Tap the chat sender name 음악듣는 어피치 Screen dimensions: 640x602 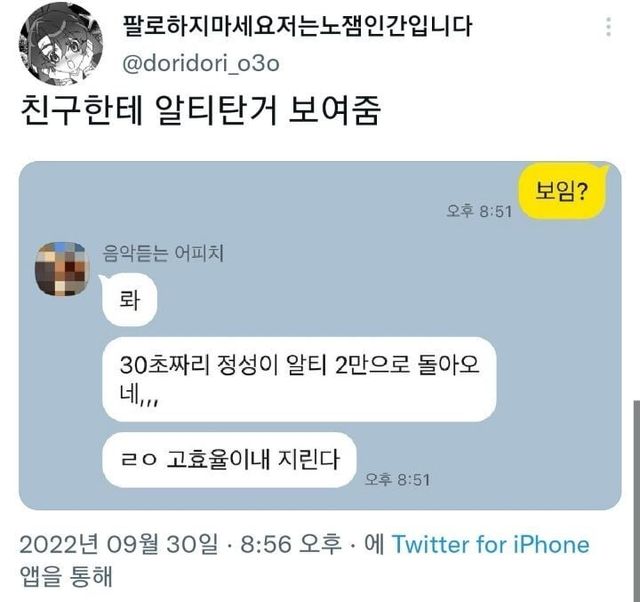coord(163,253)
